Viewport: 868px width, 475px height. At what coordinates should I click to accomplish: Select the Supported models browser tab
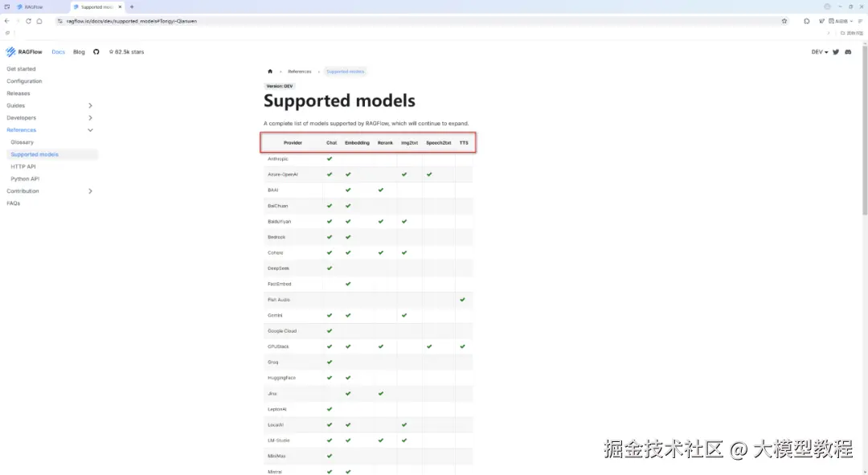pos(97,6)
